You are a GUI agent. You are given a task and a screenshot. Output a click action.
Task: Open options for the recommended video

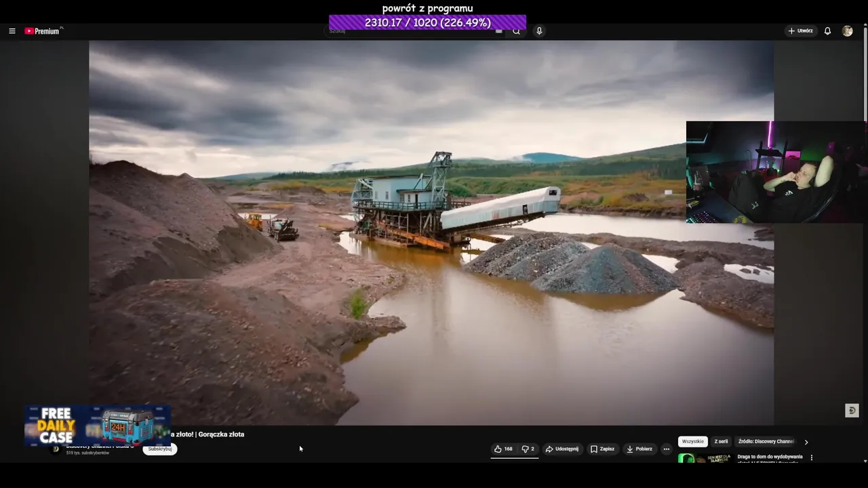click(x=812, y=457)
